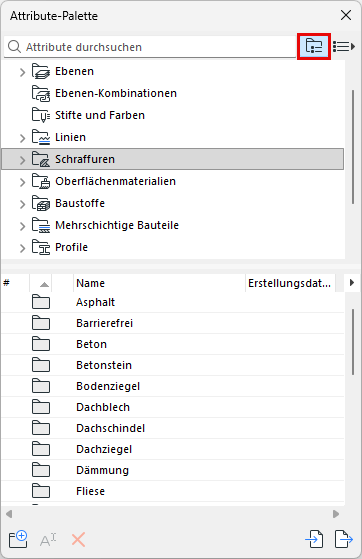Click the Linien folder icon
The height and width of the screenshot is (559, 362).
[x=41, y=137]
